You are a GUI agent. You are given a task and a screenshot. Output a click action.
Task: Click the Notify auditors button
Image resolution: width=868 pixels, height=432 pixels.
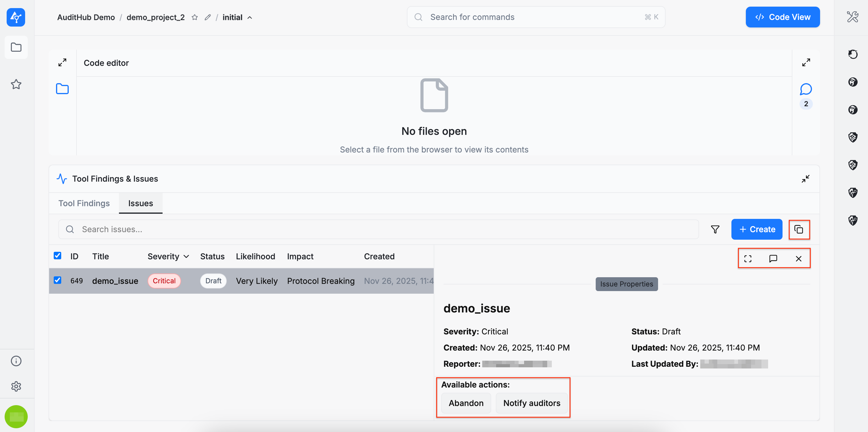click(x=531, y=403)
